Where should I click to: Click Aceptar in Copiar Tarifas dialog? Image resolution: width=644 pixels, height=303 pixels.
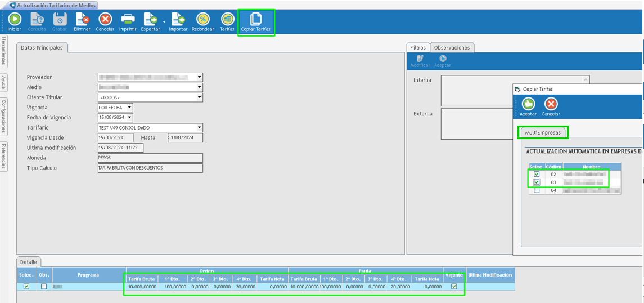coord(528,107)
